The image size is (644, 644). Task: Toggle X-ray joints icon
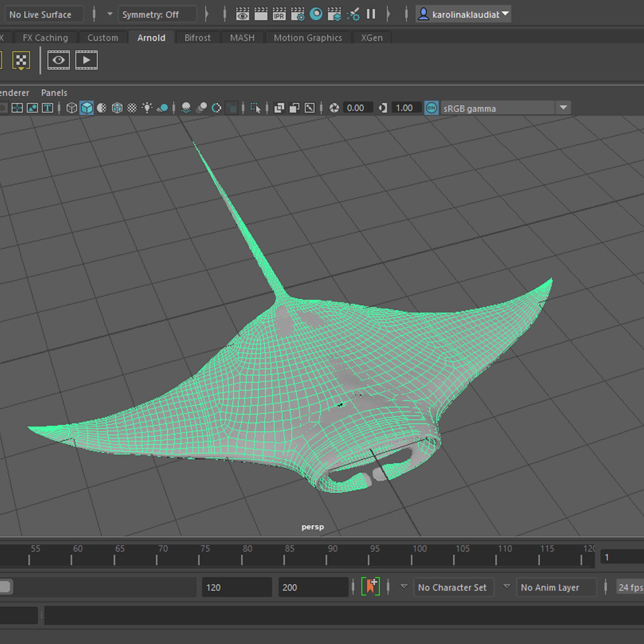click(310, 108)
